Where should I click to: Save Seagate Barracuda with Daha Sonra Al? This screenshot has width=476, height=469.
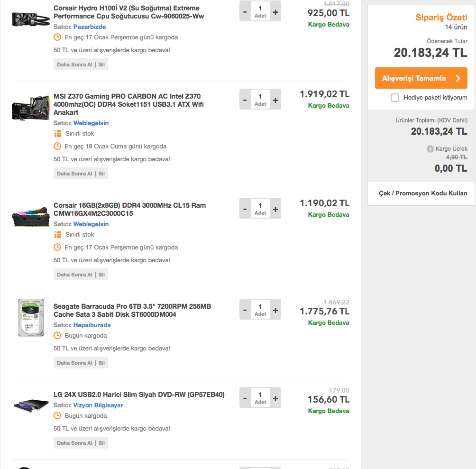(x=74, y=363)
